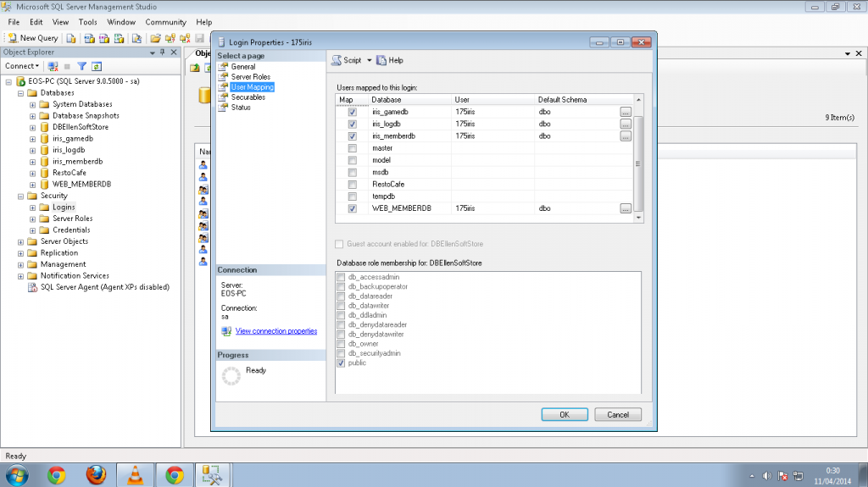Select the WEB_MEMBERDB node in Object Explorer
This screenshot has height=487, width=868.
(81, 185)
